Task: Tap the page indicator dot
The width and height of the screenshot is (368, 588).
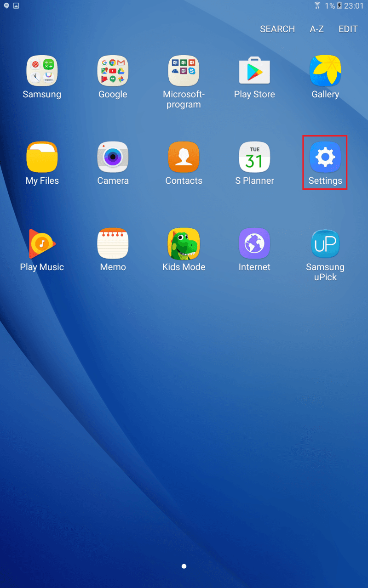Action: tap(184, 566)
